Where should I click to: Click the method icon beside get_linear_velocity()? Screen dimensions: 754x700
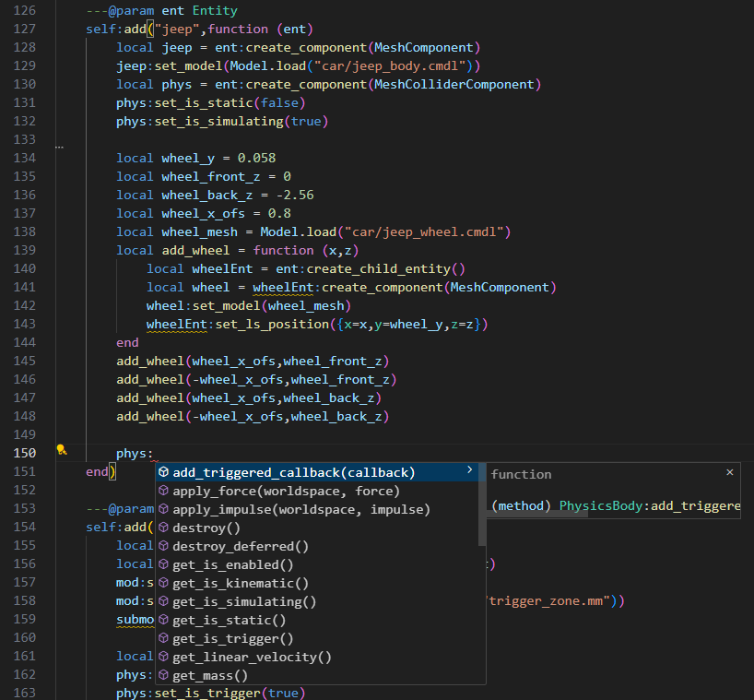[163, 657]
